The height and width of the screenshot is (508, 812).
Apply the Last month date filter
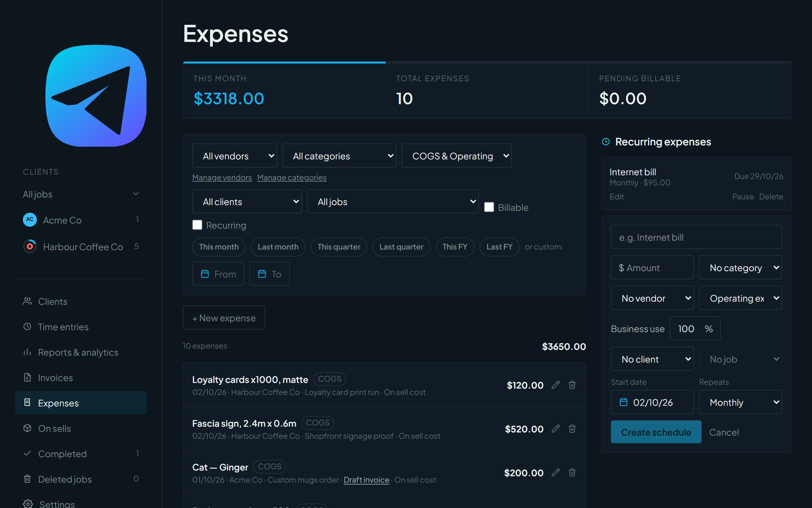(278, 247)
